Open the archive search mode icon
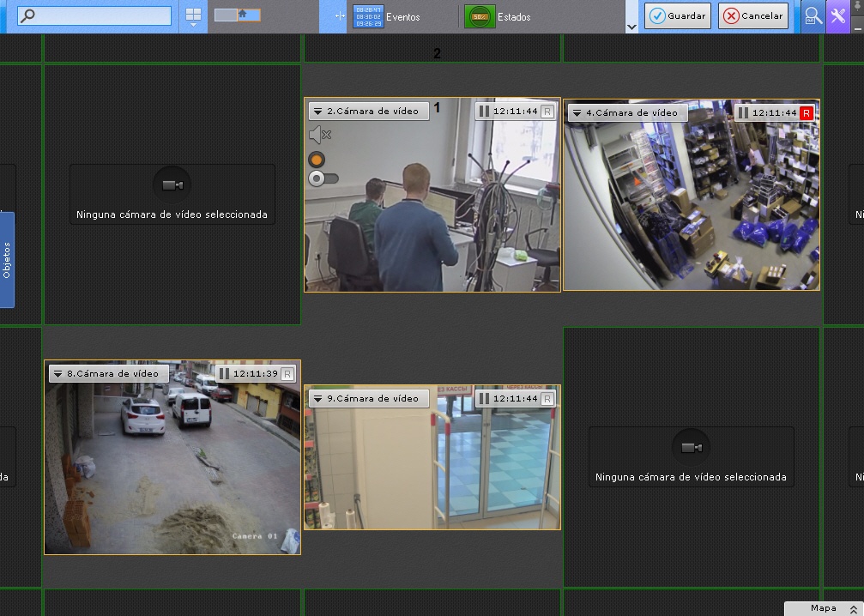864x616 pixels. 813,16
